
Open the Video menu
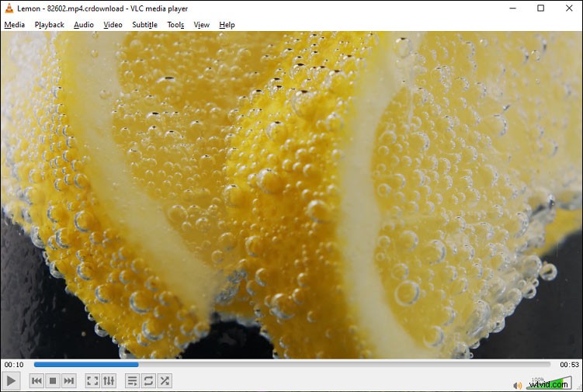[113, 25]
